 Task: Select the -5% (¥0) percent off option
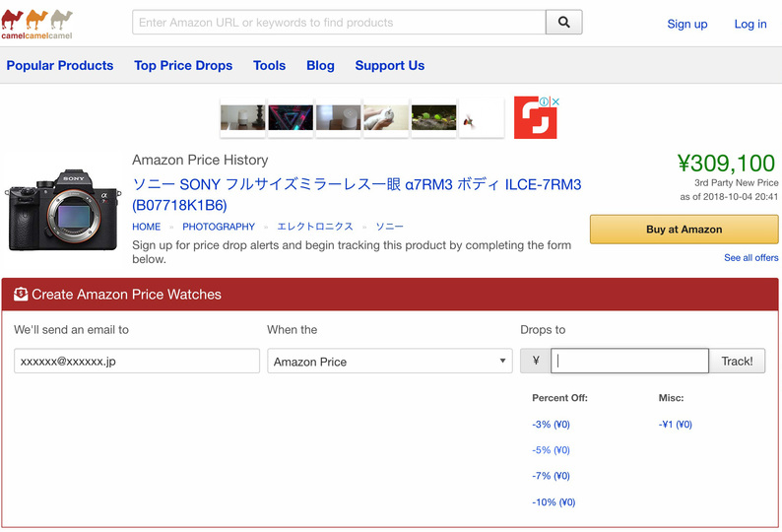point(551,450)
